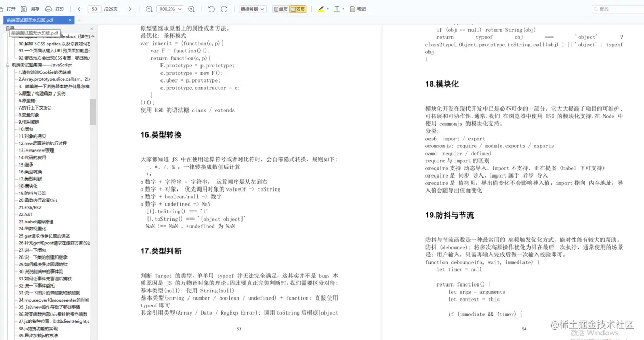Open outline entry 5.原型 / 构造函数 / 实例

(x=42, y=93)
